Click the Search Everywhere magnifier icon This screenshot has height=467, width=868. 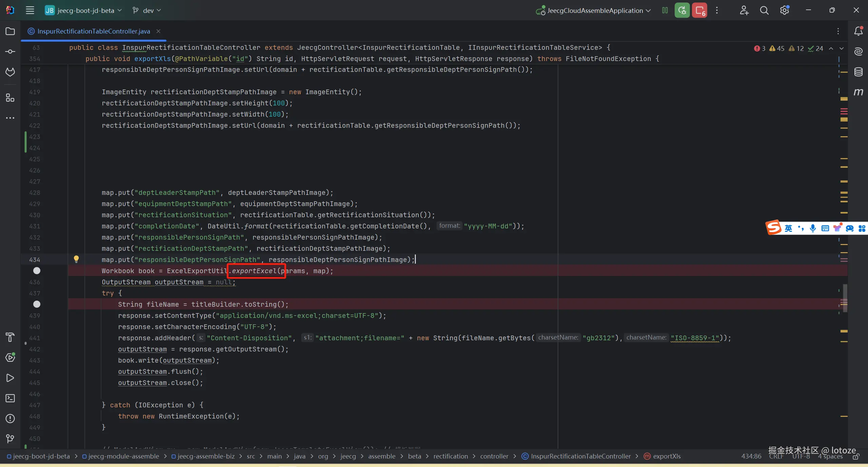click(x=764, y=11)
